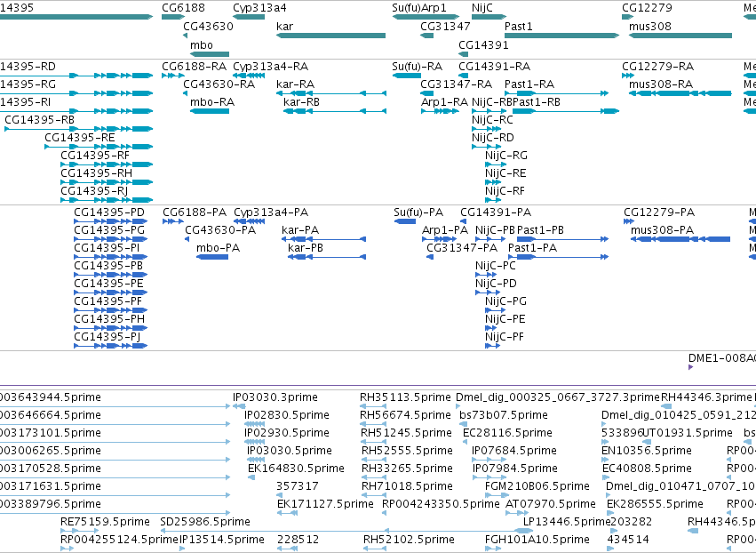Open the CG14395-RB transcript label
This screenshot has width=756, height=553.
tap(40, 120)
